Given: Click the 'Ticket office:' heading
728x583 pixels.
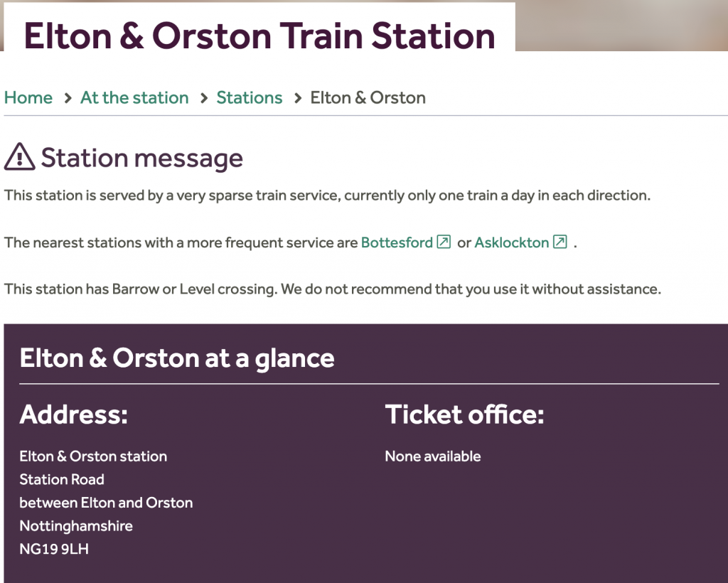Looking at the screenshot, I should coord(464,414).
